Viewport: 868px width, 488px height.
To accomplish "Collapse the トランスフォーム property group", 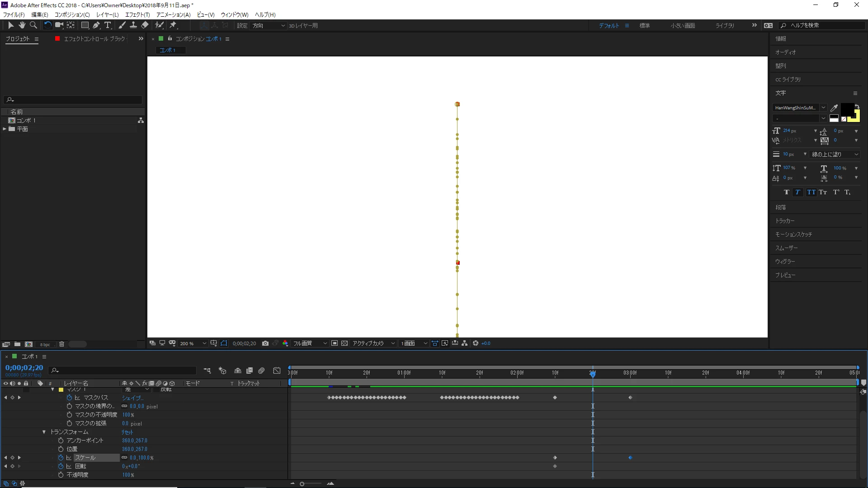I will click(44, 432).
